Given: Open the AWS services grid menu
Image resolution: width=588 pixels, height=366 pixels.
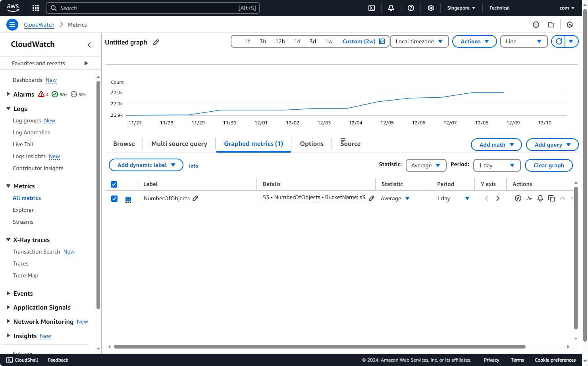Looking at the screenshot, I should click(36, 8).
